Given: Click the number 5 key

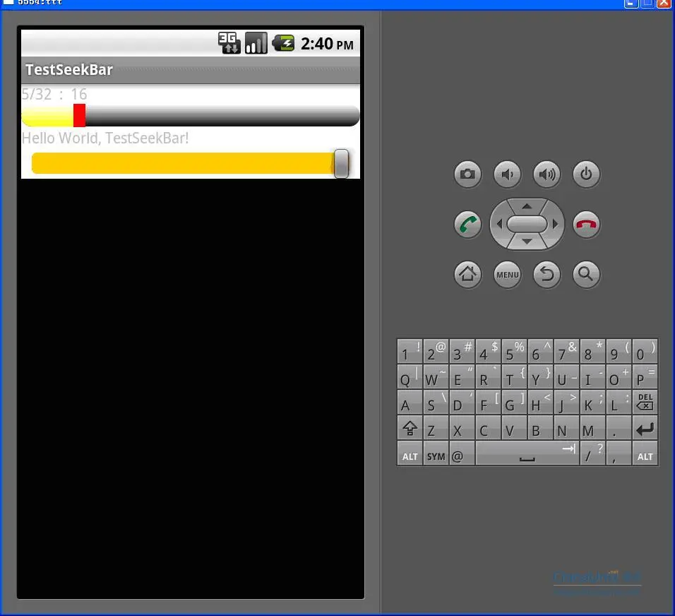Looking at the screenshot, I should pyautogui.click(x=514, y=352).
